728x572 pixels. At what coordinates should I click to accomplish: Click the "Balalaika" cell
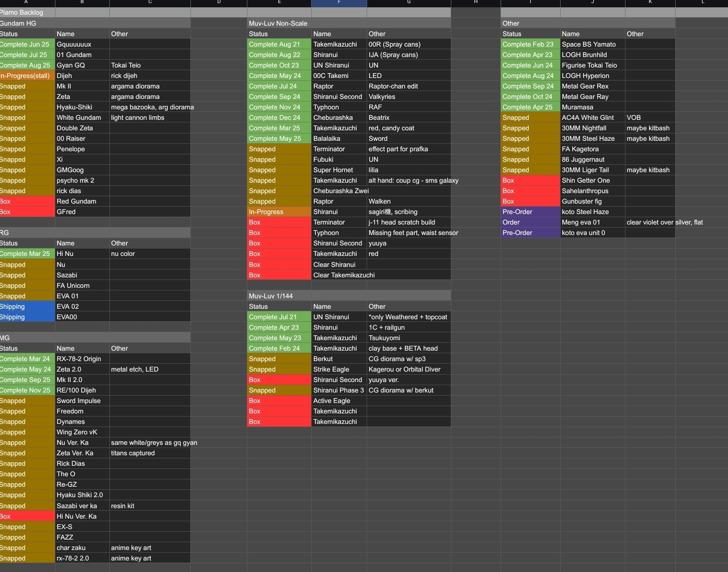point(339,139)
